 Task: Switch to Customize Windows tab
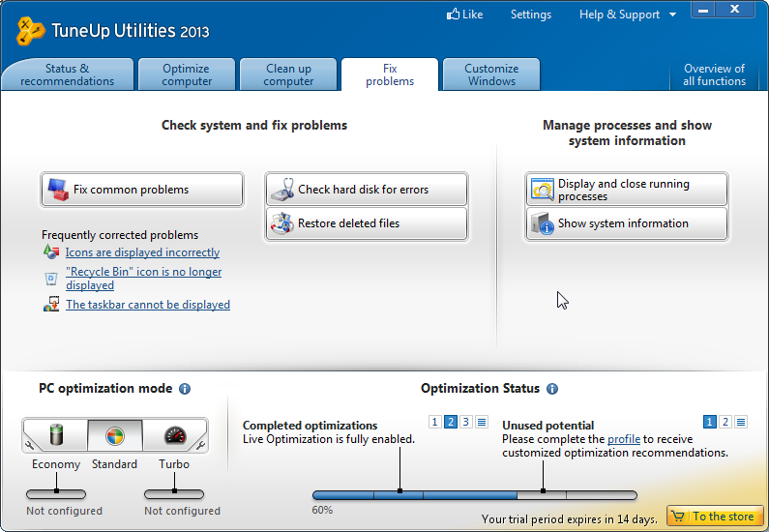pyautogui.click(x=491, y=74)
